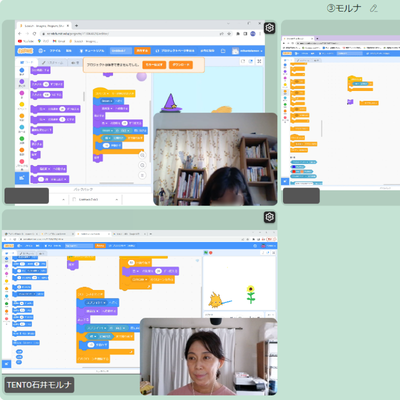Open YouTube bookmark in top-left Chrome

tap(26, 41)
